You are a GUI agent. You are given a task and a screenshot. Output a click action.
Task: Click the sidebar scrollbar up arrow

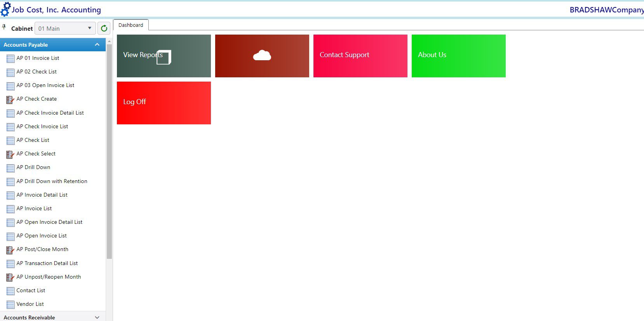point(109,41)
